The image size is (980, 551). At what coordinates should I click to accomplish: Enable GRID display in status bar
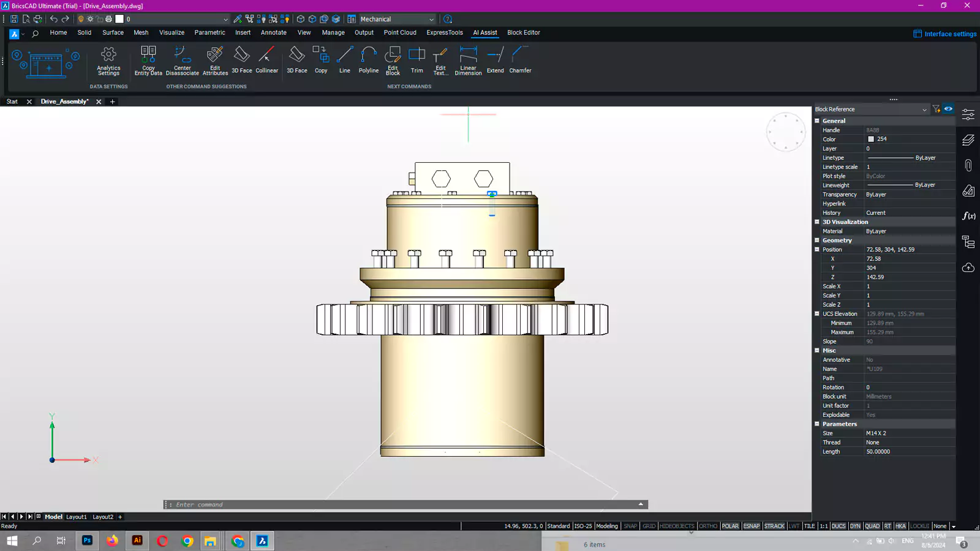click(649, 526)
